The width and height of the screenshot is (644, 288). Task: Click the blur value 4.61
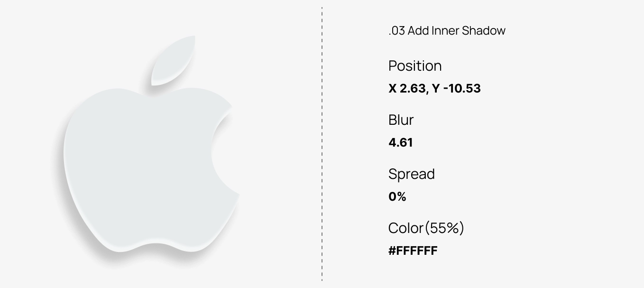pyautogui.click(x=401, y=143)
